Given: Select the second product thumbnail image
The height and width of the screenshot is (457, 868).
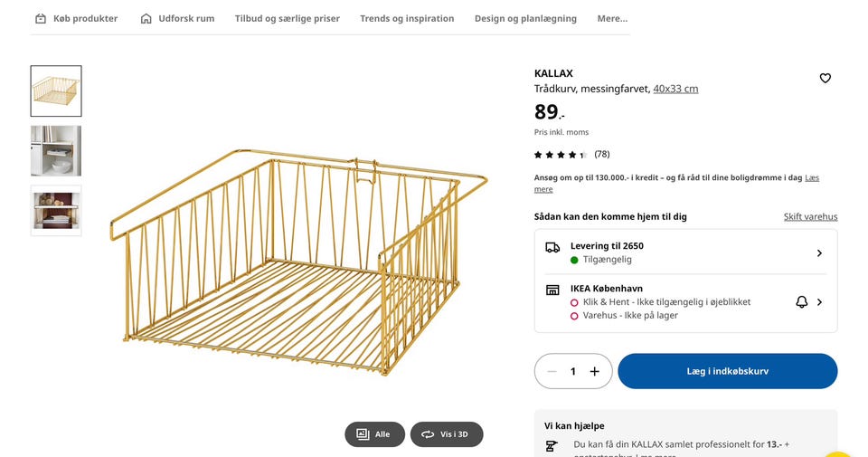Looking at the screenshot, I should (x=56, y=150).
